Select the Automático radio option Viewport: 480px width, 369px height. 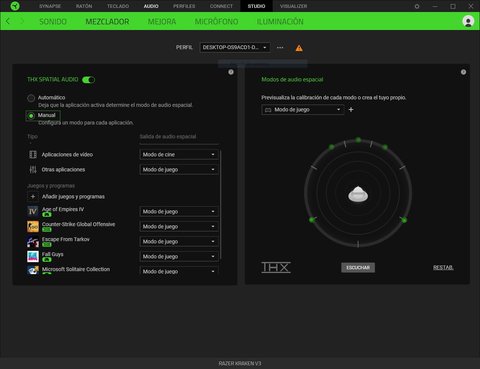(31, 98)
